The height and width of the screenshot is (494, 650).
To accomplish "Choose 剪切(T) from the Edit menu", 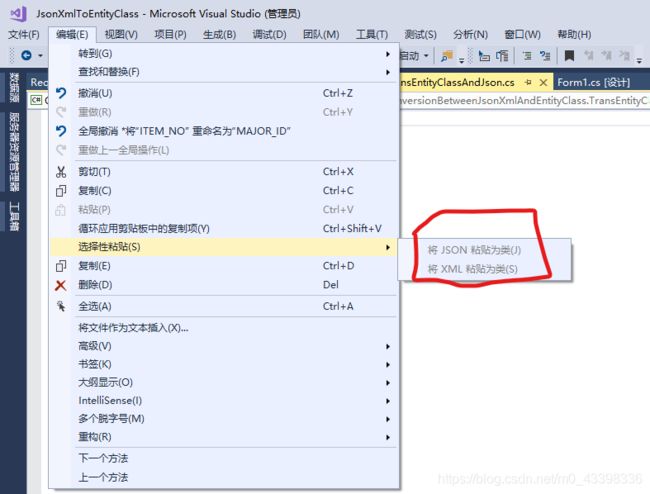I will pos(223,172).
